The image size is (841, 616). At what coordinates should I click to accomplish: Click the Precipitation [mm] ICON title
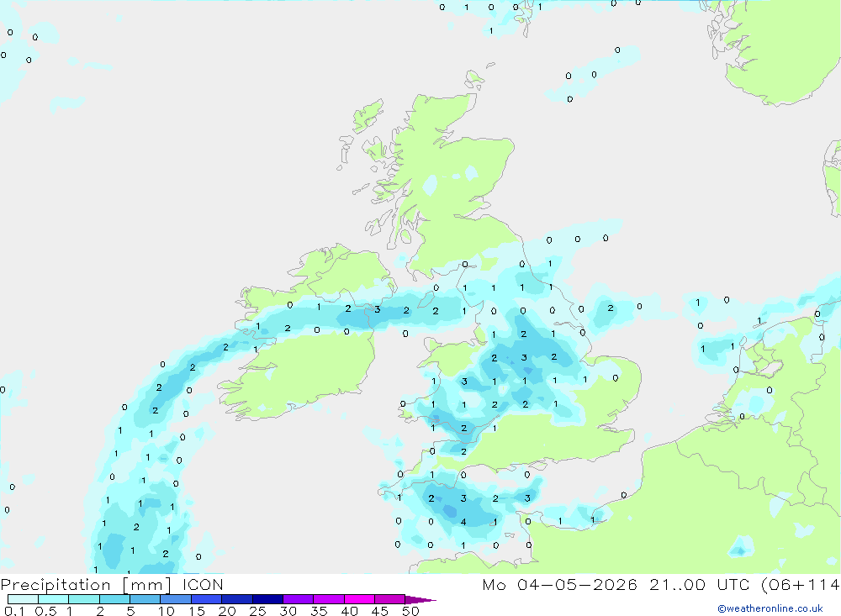tap(112, 585)
